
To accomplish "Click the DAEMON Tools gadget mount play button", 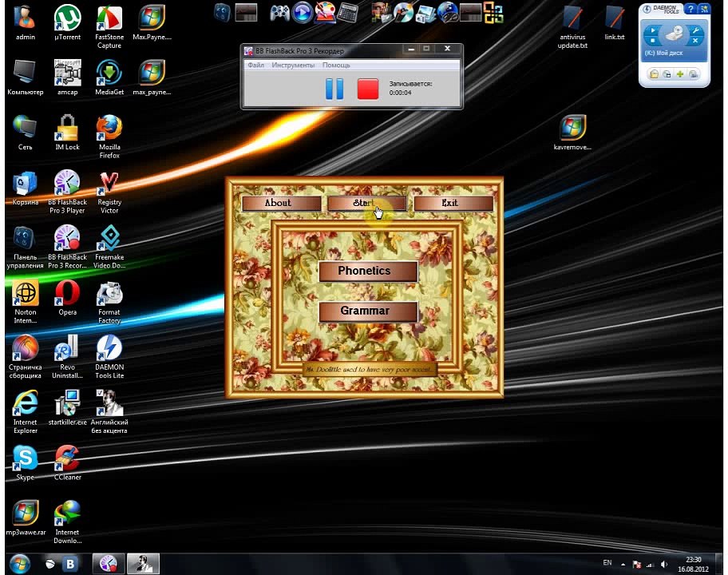I will (652, 30).
